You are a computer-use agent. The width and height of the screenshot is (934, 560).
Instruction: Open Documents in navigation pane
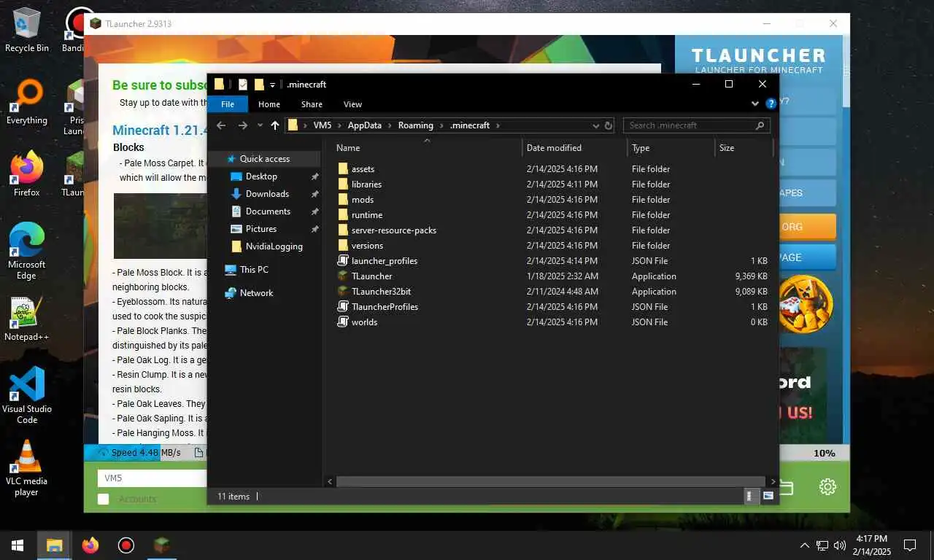[x=268, y=211]
